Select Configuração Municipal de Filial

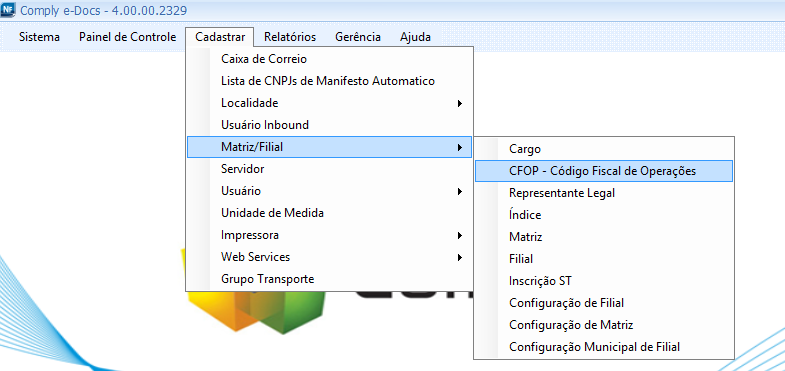point(603,347)
